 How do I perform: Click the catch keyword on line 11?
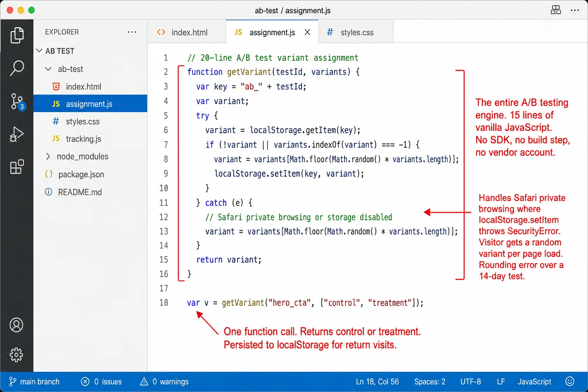[216, 203]
